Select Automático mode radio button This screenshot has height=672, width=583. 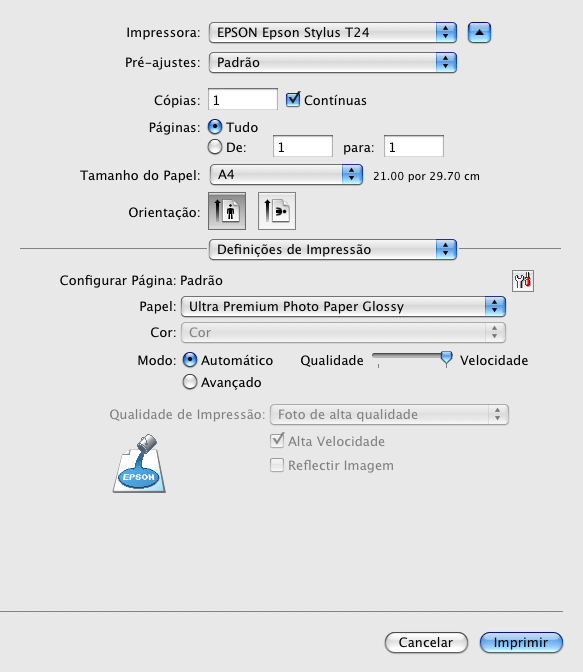(190, 360)
